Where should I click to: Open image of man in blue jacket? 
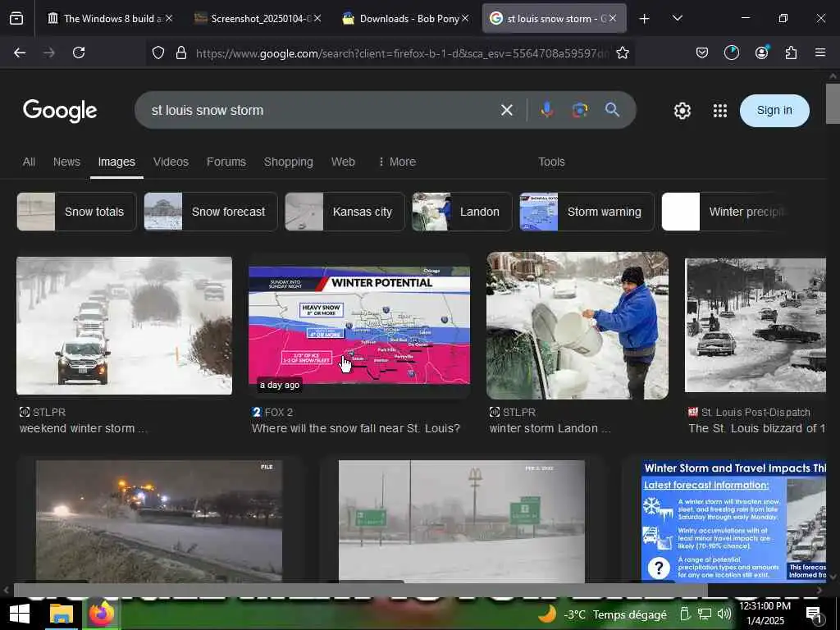pyautogui.click(x=577, y=325)
